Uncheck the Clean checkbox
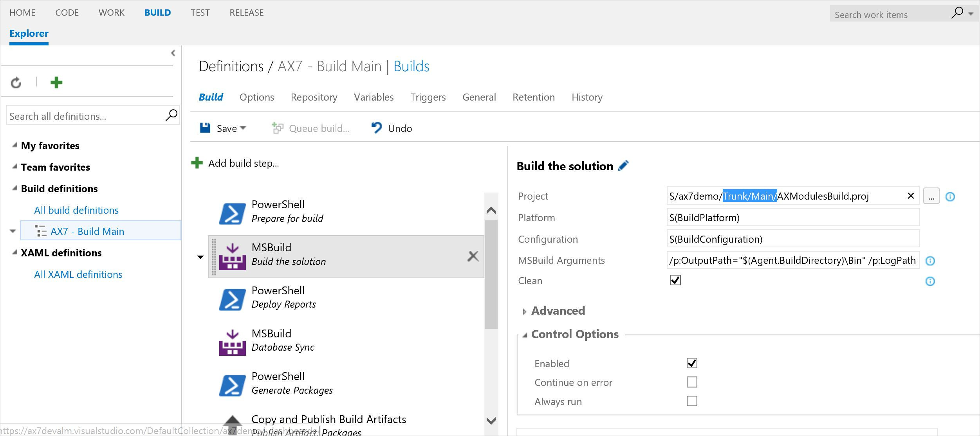 675,280
